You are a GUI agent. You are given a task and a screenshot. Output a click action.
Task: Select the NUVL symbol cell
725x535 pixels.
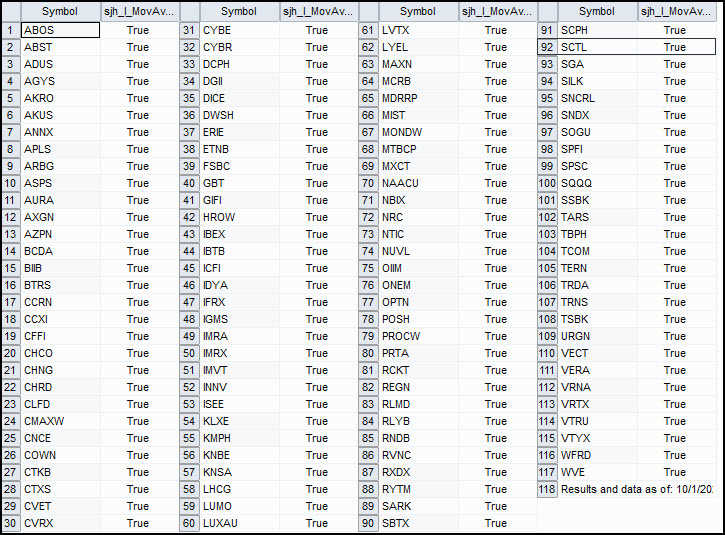point(418,251)
